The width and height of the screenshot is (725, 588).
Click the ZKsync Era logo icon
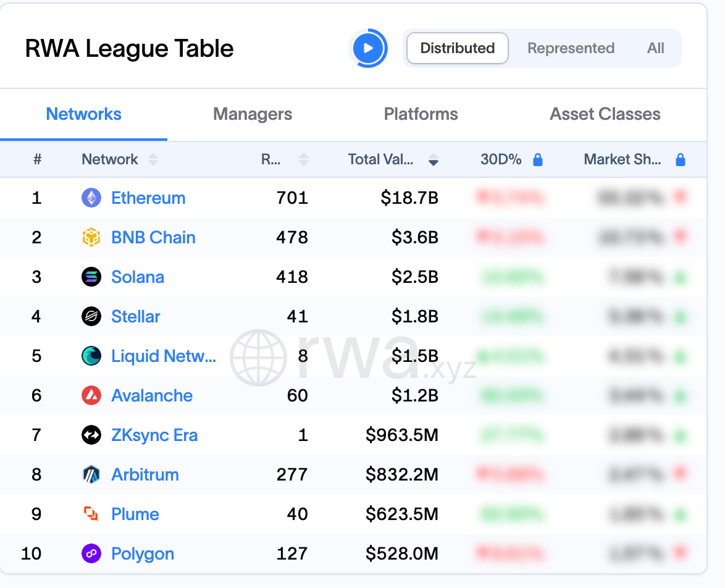click(91, 435)
